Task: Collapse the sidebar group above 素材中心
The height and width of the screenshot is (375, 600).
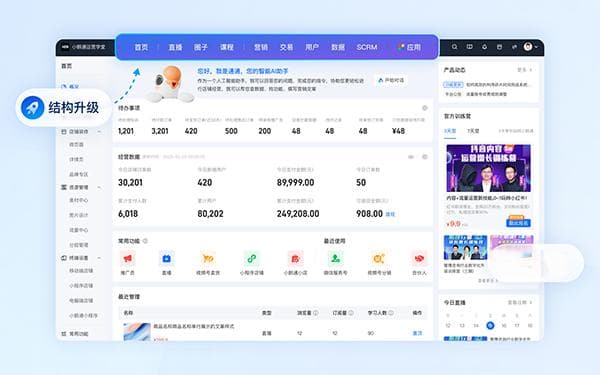Action: [99, 188]
